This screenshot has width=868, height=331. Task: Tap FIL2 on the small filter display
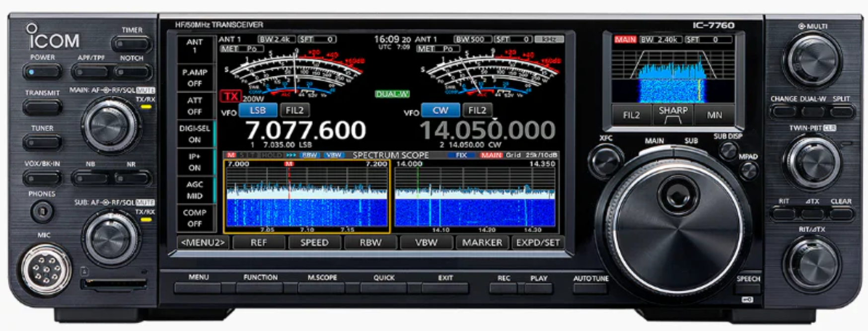[x=632, y=115]
